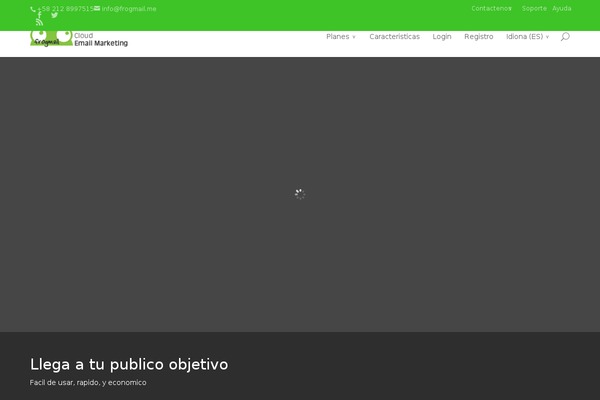
Task: Expand the Idioma (ES) language dropdown
Action: coord(528,37)
